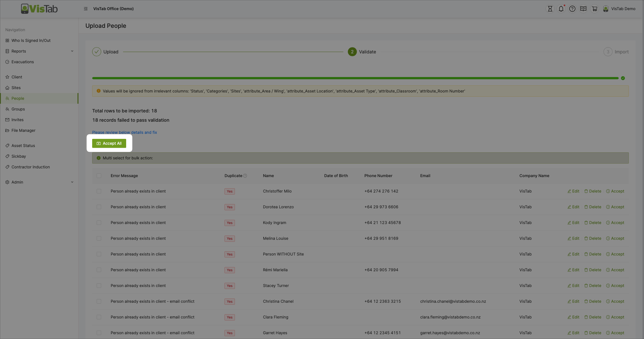The image size is (644, 339).
Task: Collapse the sidebar with menu toggle icon
Action: point(86,9)
